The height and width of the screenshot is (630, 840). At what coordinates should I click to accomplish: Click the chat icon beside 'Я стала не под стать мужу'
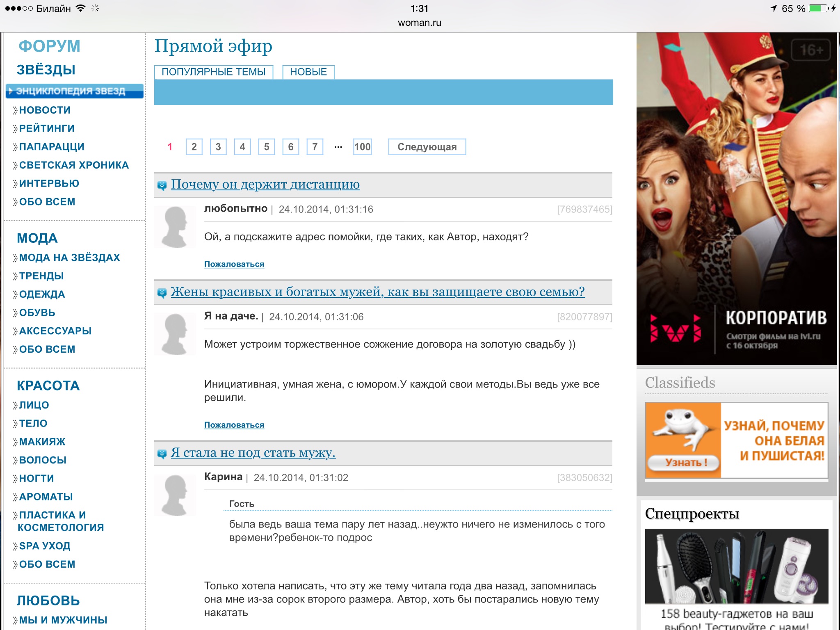click(x=162, y=454)
